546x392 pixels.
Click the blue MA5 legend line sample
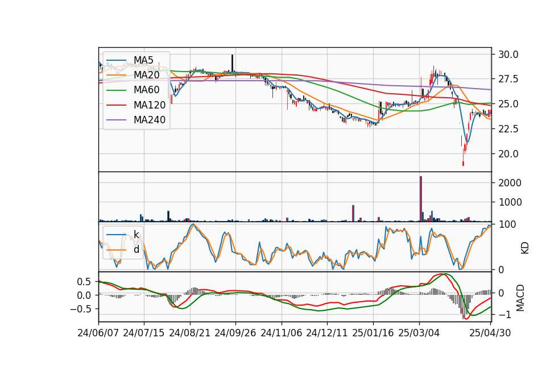point(117,61)
